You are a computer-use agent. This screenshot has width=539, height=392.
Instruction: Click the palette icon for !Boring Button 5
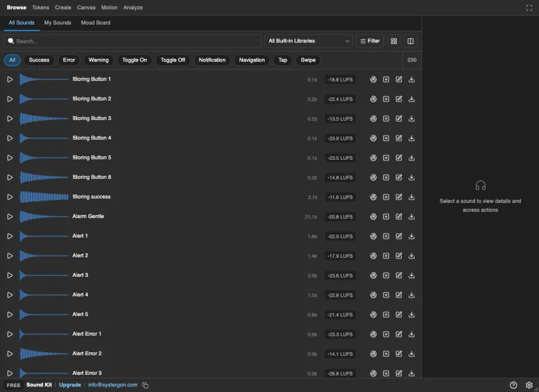click(x=373, y=158)
